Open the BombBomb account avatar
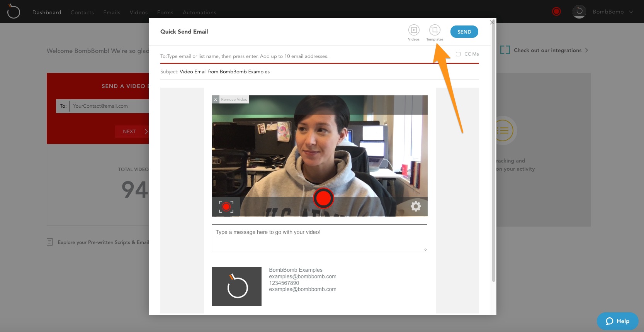644x332 pixels. click(579, 12)
